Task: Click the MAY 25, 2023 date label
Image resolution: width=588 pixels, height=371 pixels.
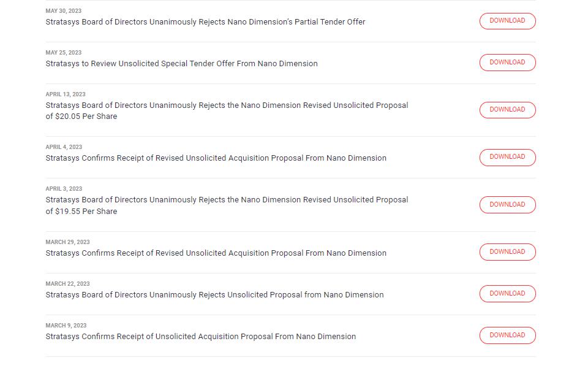Action: [63, 53]
